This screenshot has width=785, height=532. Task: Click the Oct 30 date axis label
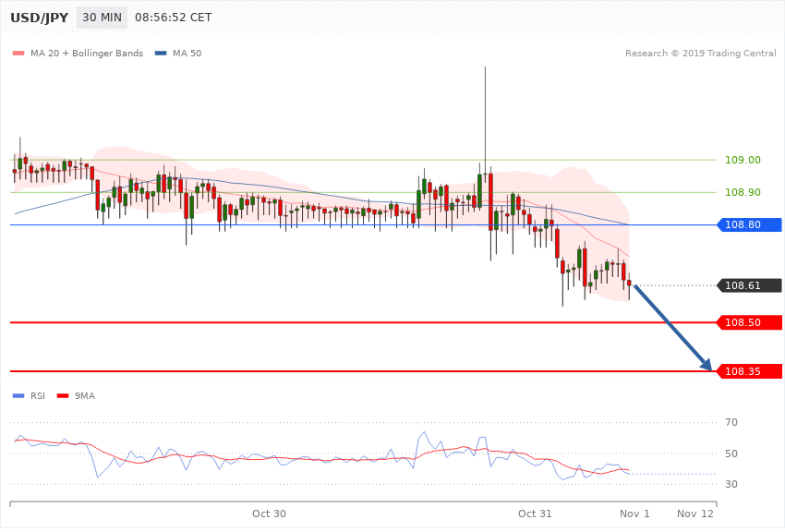coord(269,514)
